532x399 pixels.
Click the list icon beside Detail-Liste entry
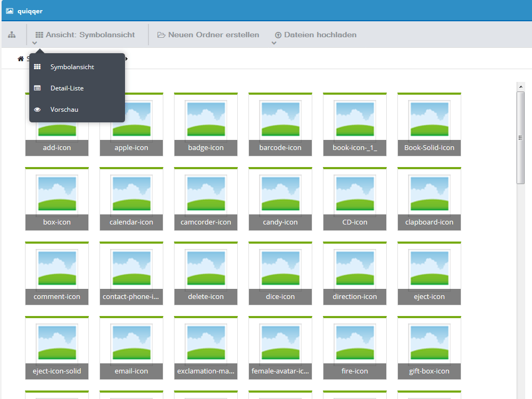37,88
